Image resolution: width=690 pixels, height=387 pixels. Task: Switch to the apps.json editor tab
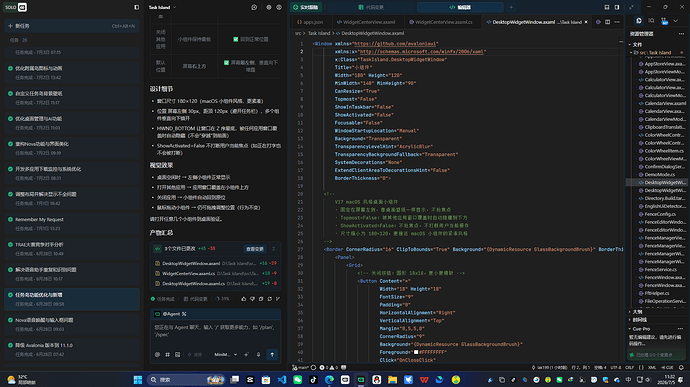pos(310,22)
